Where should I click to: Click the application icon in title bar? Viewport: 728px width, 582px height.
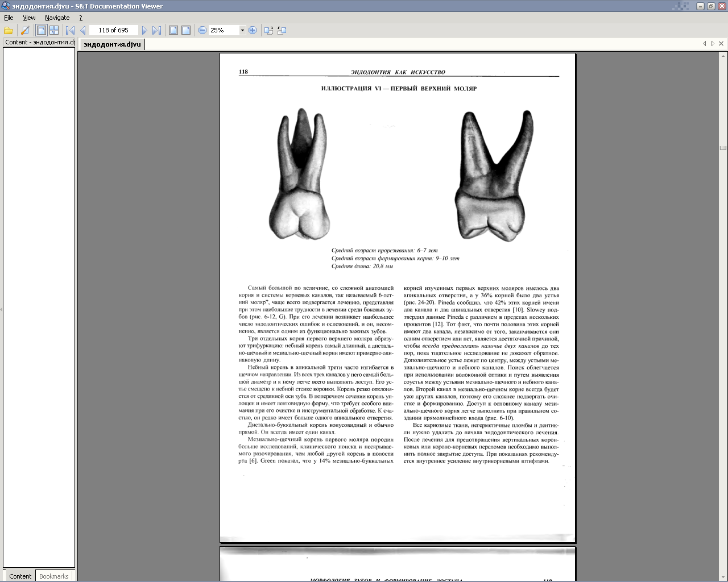6,6
